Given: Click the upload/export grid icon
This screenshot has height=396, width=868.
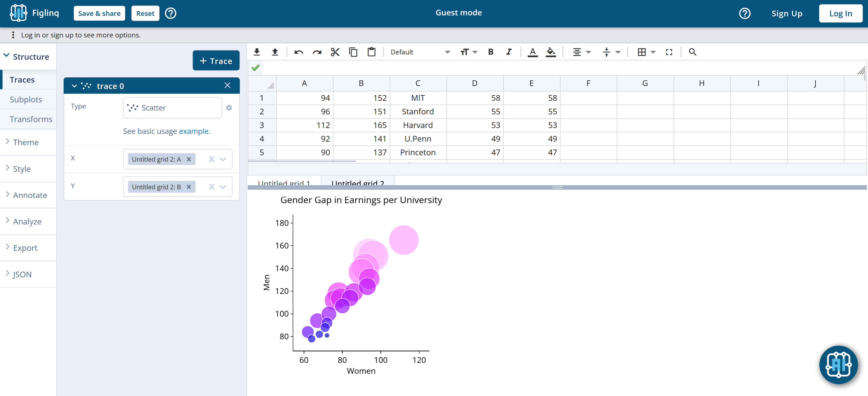Looking at the screenshot, I should pyautogui.click(x=275, y=52).
